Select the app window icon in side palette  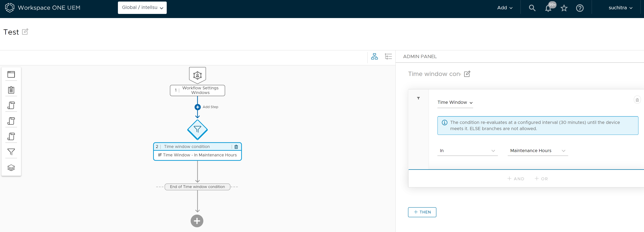(11, 74)
